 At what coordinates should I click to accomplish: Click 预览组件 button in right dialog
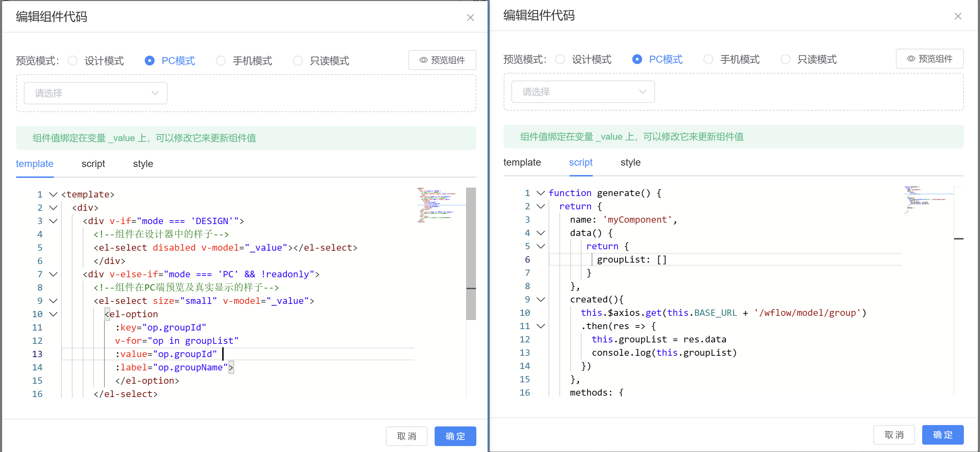930,58
